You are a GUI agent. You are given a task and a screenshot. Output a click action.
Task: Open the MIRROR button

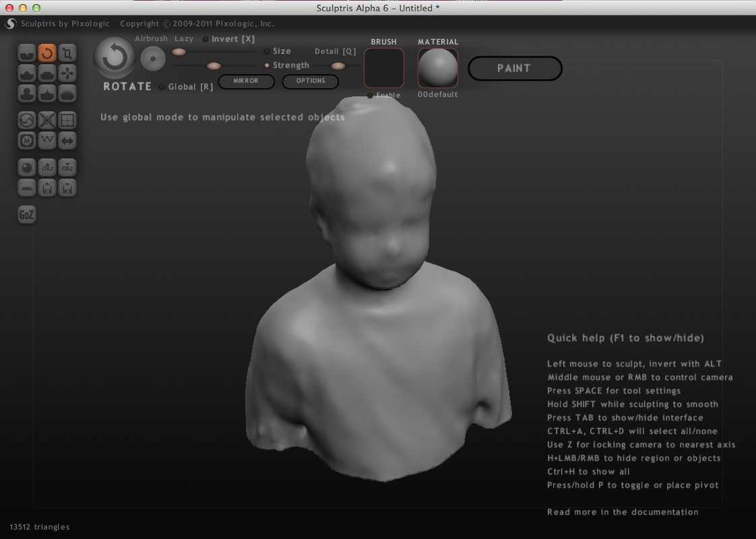247,81
